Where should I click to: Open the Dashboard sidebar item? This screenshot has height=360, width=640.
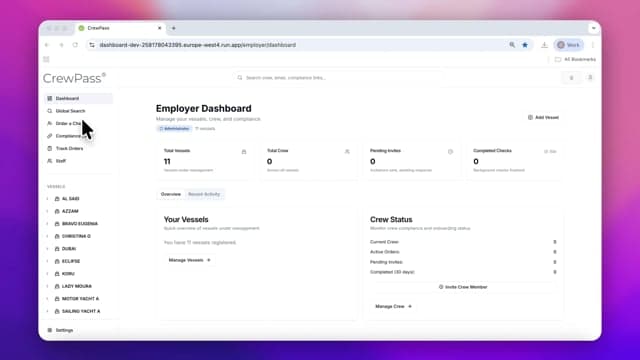click(78, 98)
